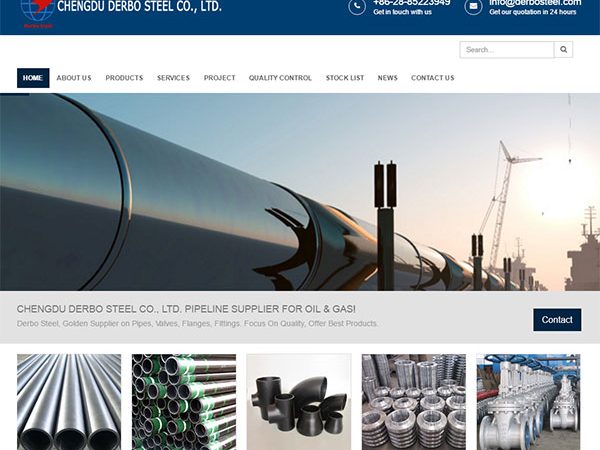The image size is (600, 450).
Task: Click the pipeline hero banner image
Action: coord(300,192)
